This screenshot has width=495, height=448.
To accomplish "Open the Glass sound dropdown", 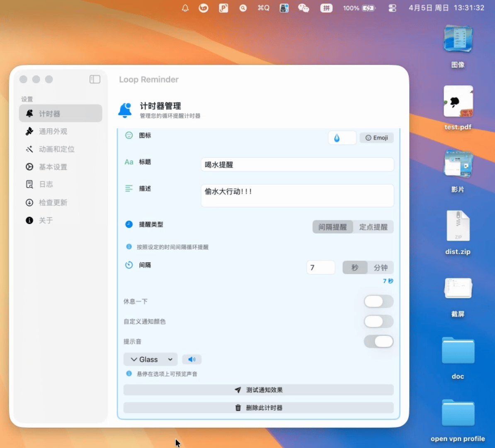I will 150,359.
